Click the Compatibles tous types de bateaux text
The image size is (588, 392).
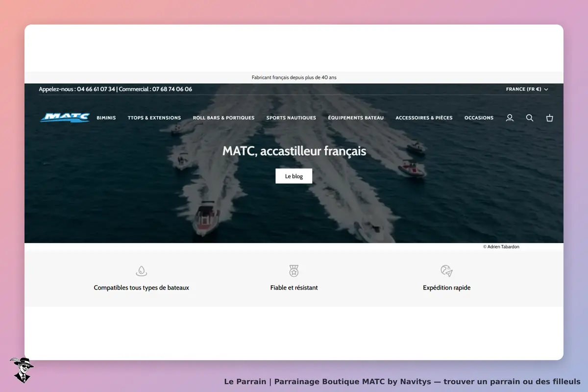141,288
